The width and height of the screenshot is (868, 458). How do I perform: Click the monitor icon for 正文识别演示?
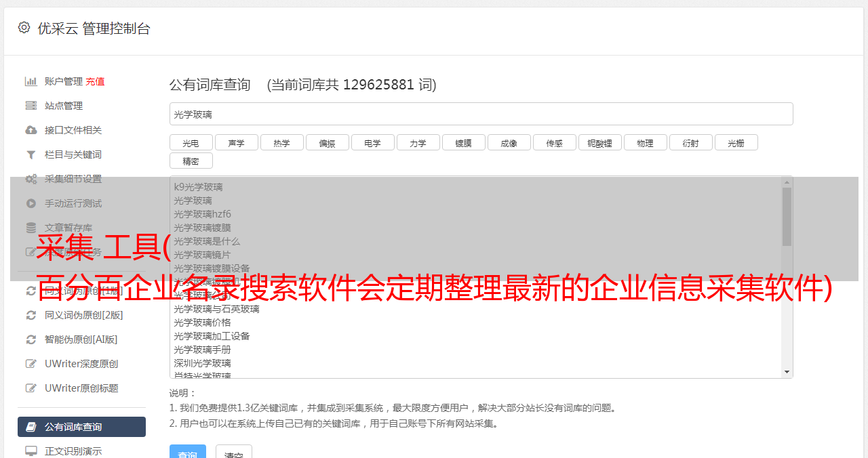click(31, 451)
